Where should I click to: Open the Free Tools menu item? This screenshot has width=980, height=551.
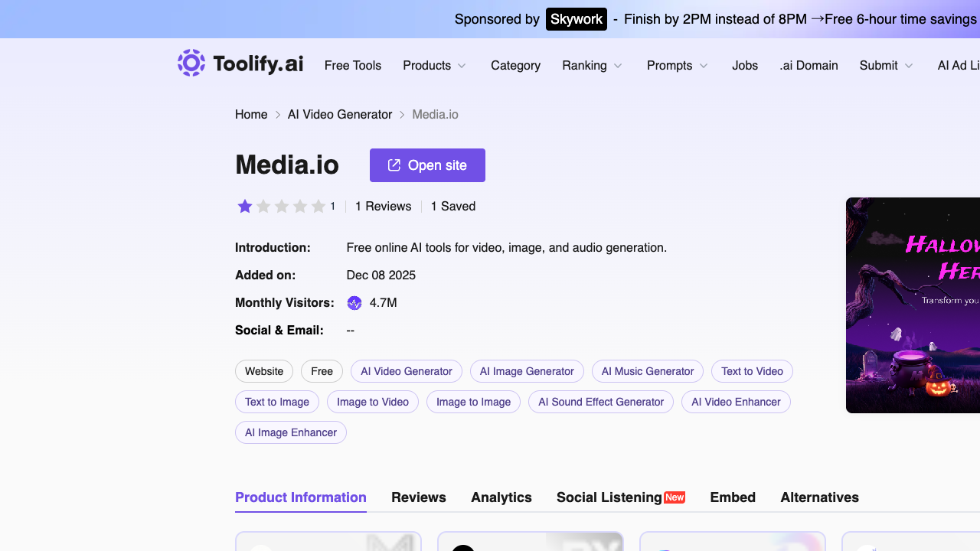pos(353,66)
